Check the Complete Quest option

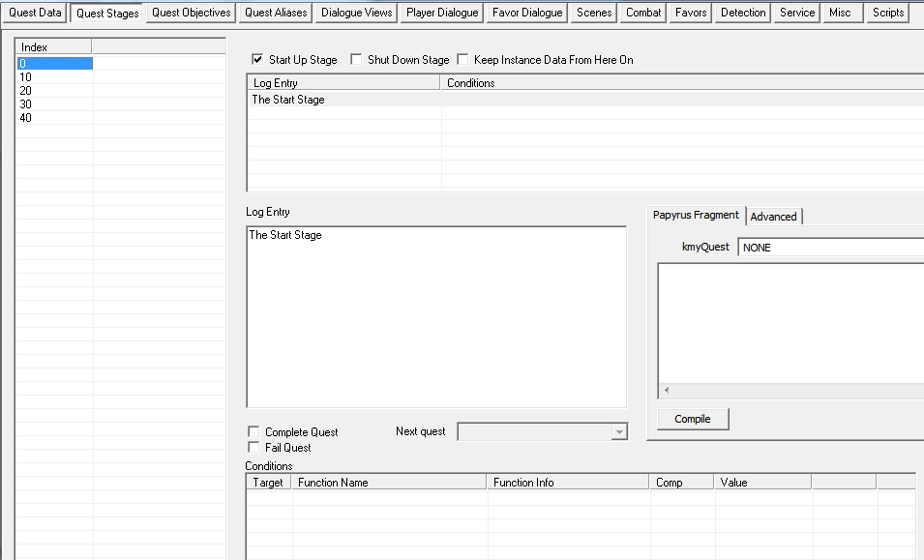pyautogui.click(x=254, y=432)
